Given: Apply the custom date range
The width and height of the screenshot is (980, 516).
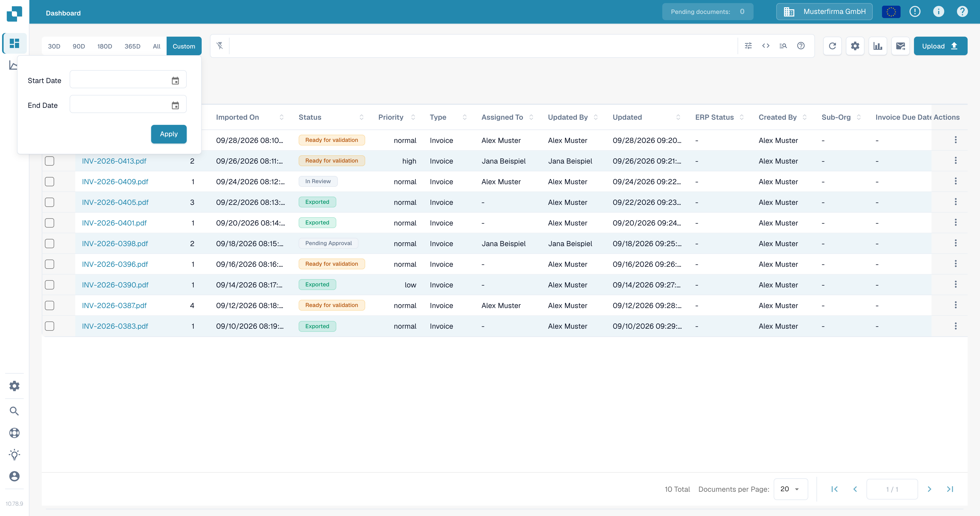Looking at the screenshot, I should point(169,134).
